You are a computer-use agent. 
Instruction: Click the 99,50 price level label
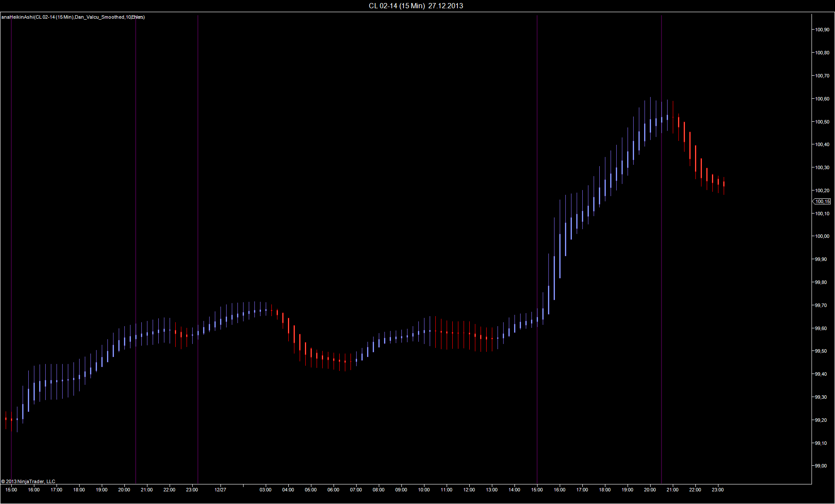point(821,351)
